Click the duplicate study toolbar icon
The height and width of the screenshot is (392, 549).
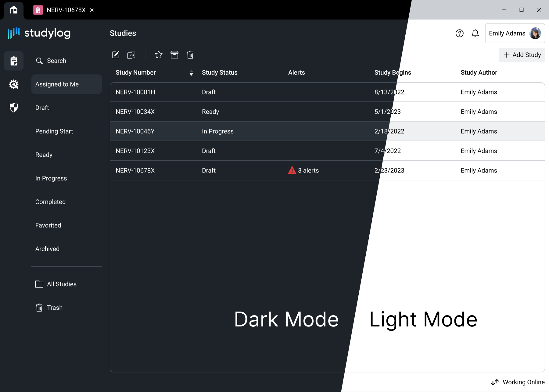pos(131,55)
